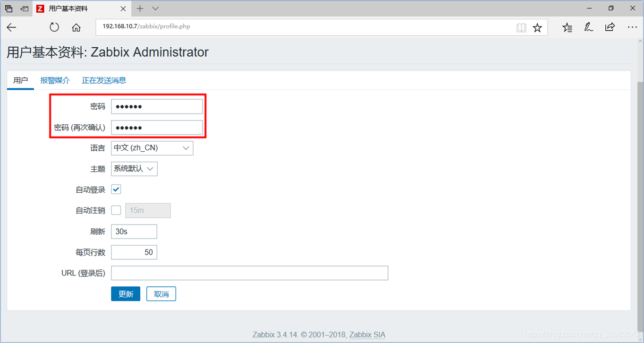Screen dimensions: 644x343
Task: Switch to the 正在发送消息 tab
Action: (x=104, y=80)
